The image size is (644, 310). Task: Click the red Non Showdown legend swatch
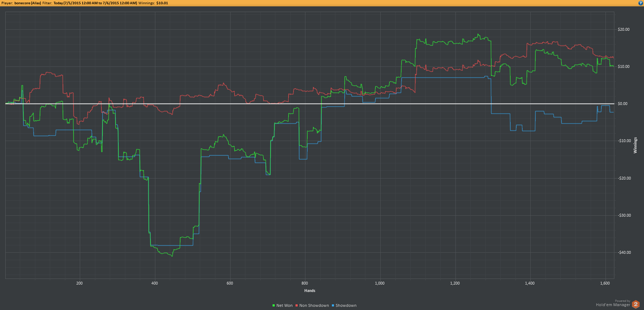click(297, 305)
